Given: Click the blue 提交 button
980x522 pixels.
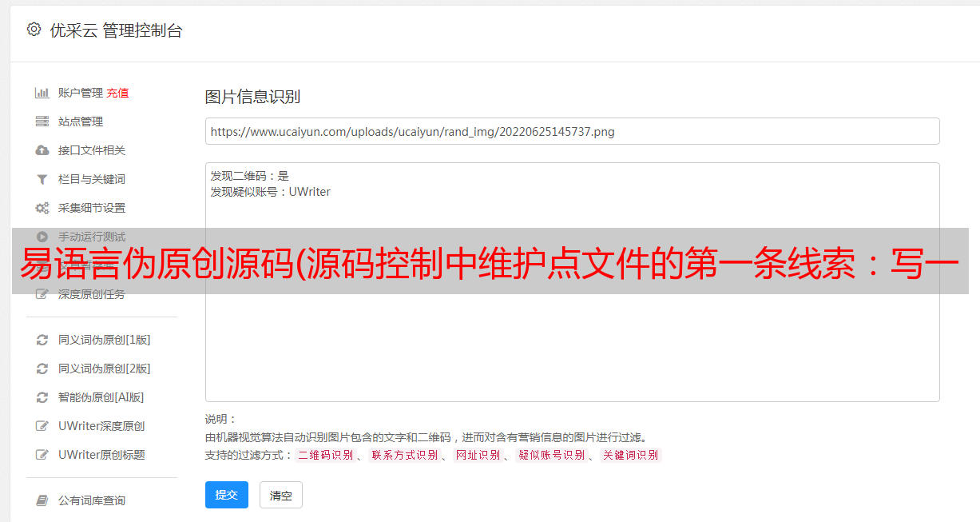Looking at the screenshot, I should tap(227, 495).
